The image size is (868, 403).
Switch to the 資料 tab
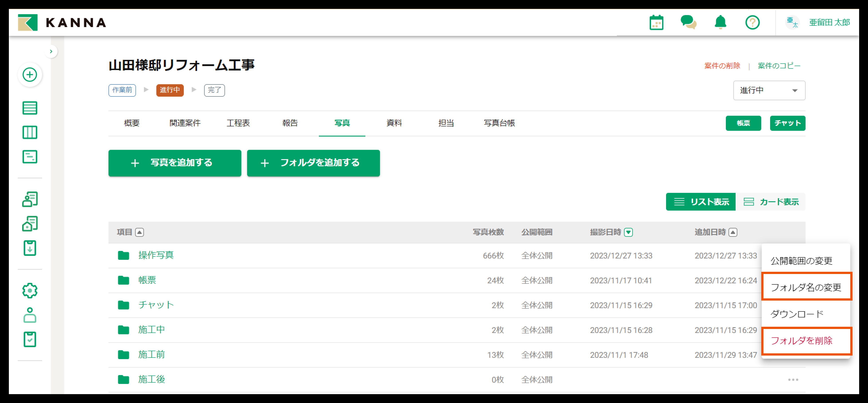394,123
